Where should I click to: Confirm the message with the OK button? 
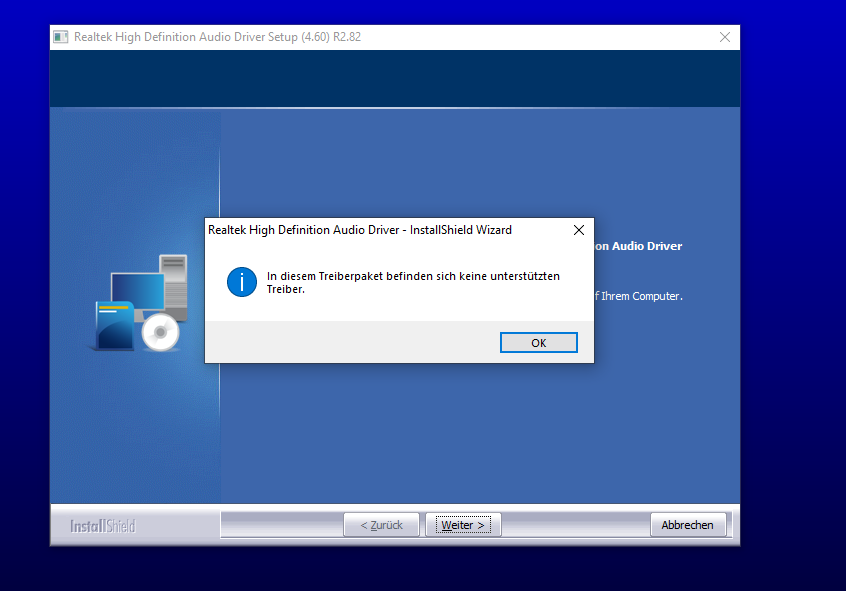[x=538, y=343]
